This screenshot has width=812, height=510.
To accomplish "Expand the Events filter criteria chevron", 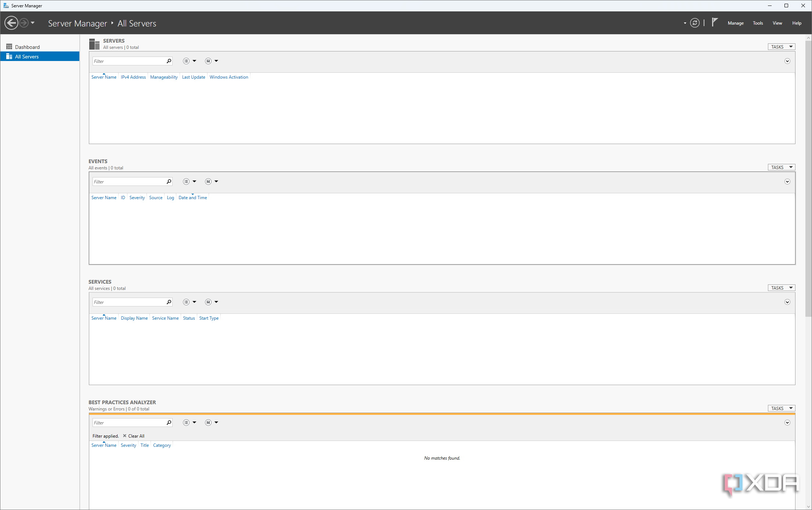I will pyautogui.click(x=787, y=182).
